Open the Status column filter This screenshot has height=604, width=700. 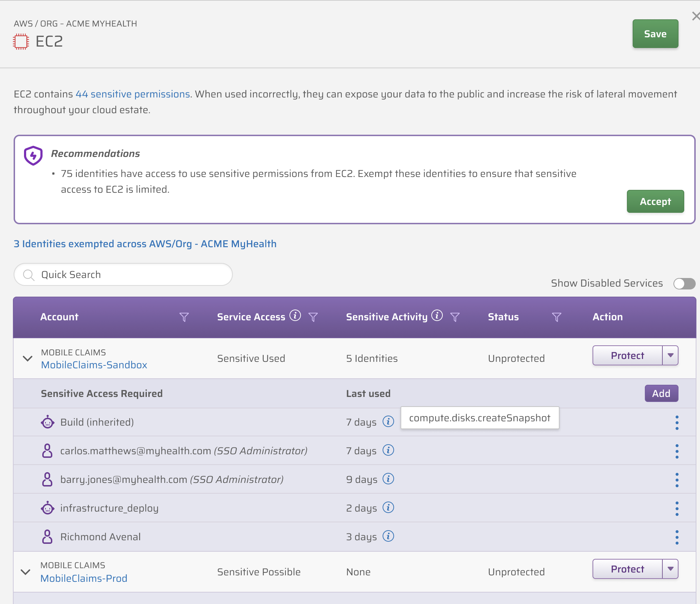click(x=557, y=317)
